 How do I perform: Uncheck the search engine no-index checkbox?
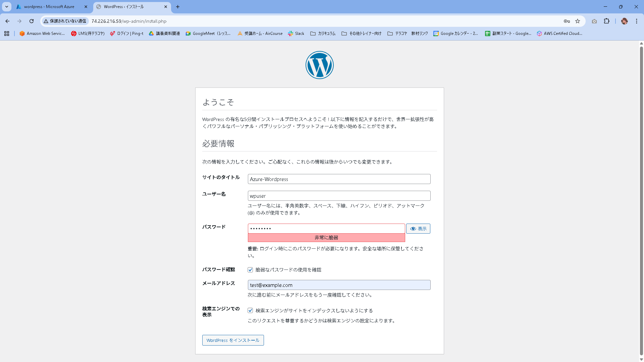tap(250, 310)
